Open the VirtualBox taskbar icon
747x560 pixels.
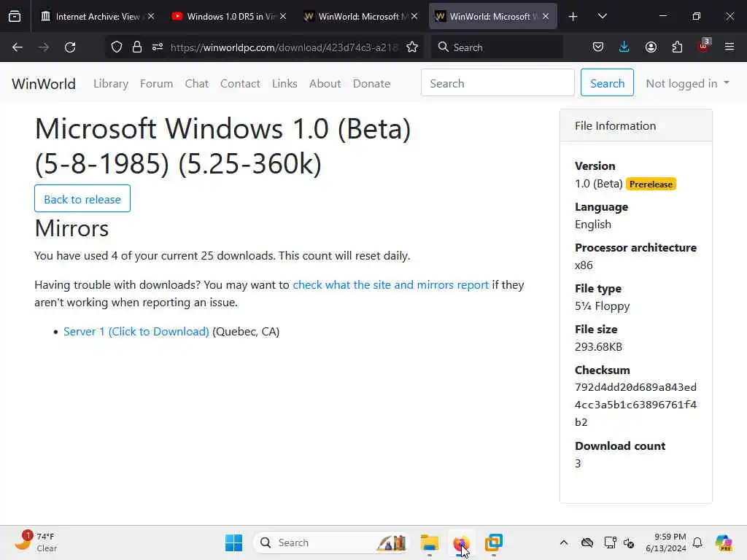click(494, 542)
